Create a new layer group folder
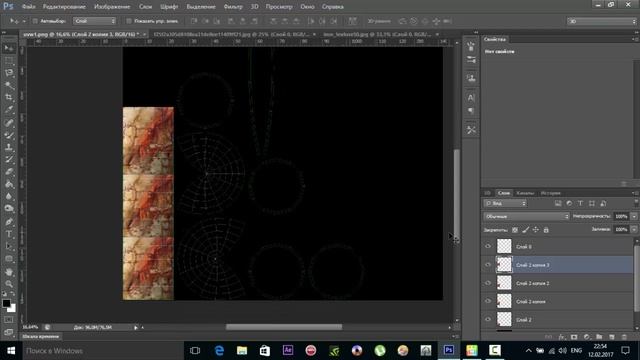Image resolution: width=640 pixels, height=360 pixels. point(599,337)
